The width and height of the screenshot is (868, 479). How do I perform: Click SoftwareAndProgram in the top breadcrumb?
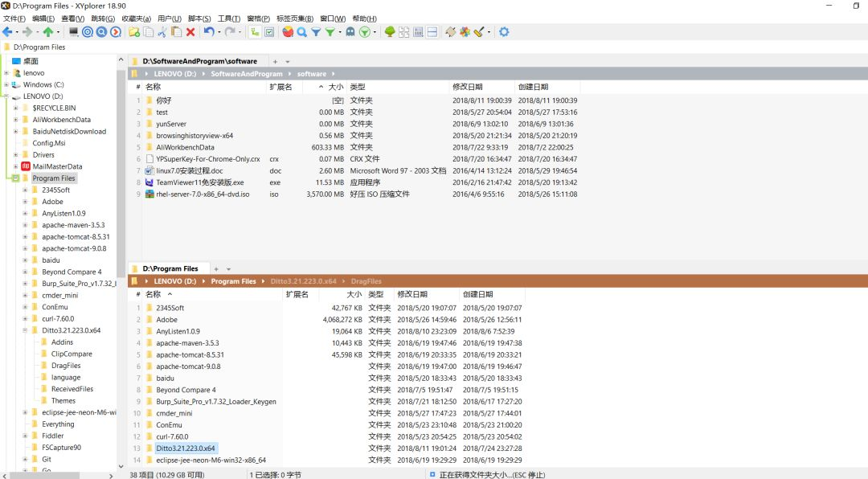(247, 74)
